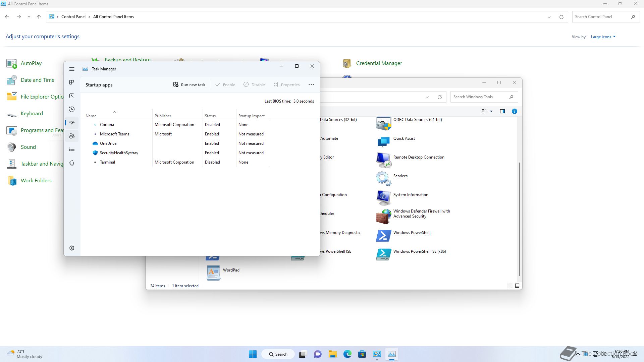The width and height of the screenshot is (644, 362).
Task: Open WordPad in Windows Tools
Action: 223,273
